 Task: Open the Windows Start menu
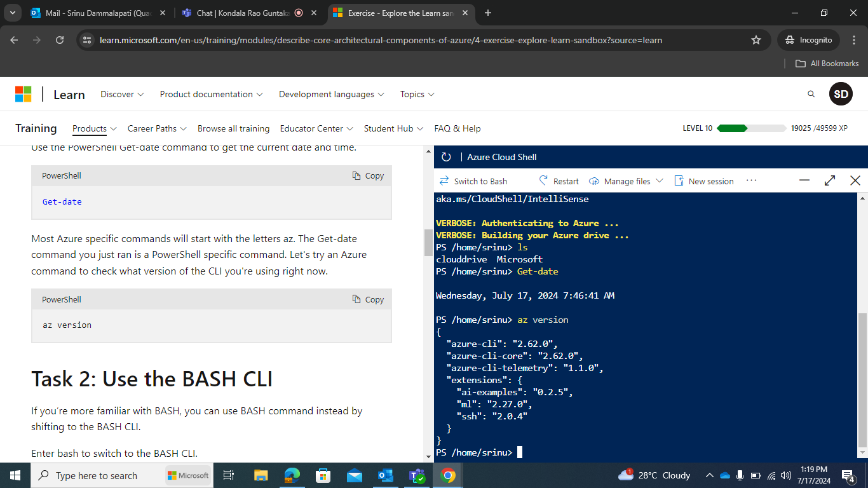pyautogui.click(x=15, y=475)
